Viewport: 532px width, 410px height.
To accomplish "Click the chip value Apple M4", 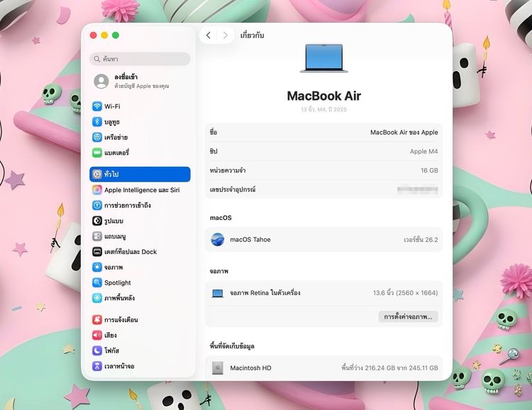I will click(x=423, y=151).
